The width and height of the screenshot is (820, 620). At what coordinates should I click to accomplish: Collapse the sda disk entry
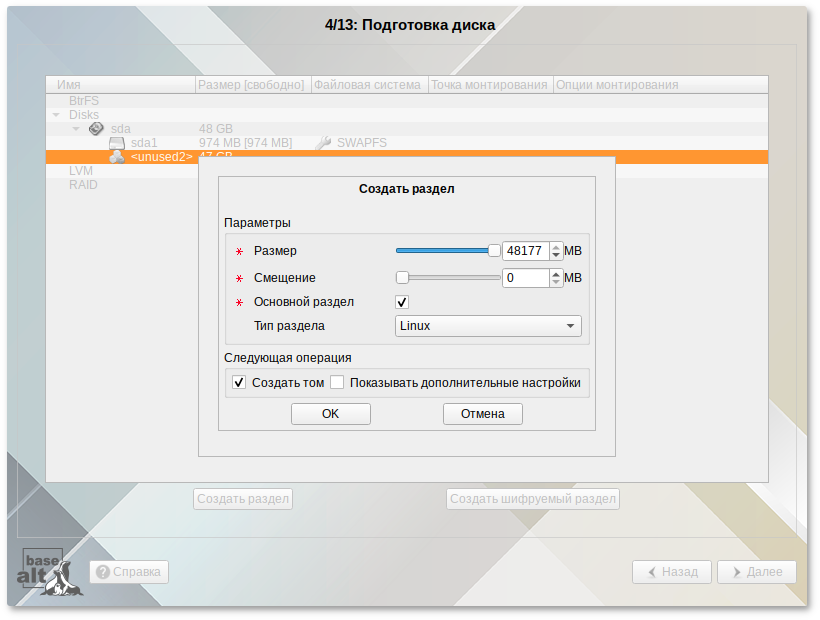click(x=74, y=128)
